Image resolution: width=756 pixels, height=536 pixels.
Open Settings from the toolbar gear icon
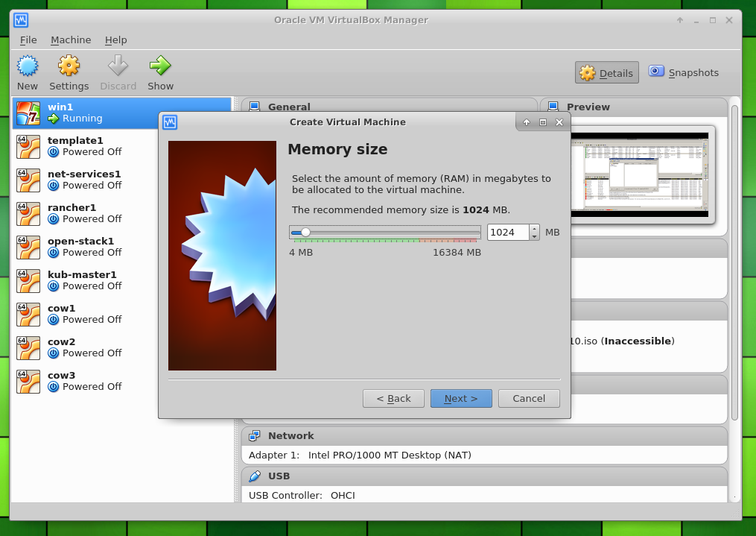click(69, 66)
